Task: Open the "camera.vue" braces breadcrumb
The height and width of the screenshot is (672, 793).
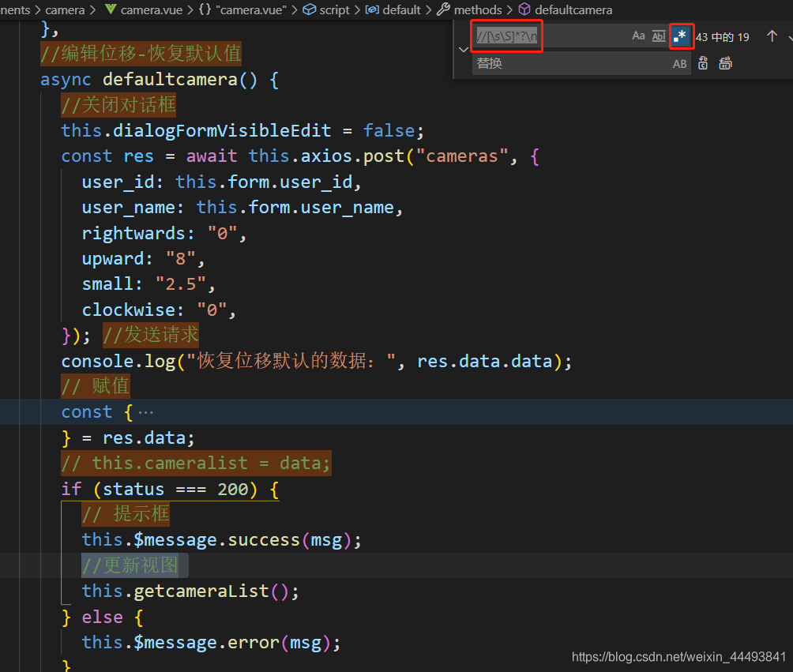Action: pos(242,9)
